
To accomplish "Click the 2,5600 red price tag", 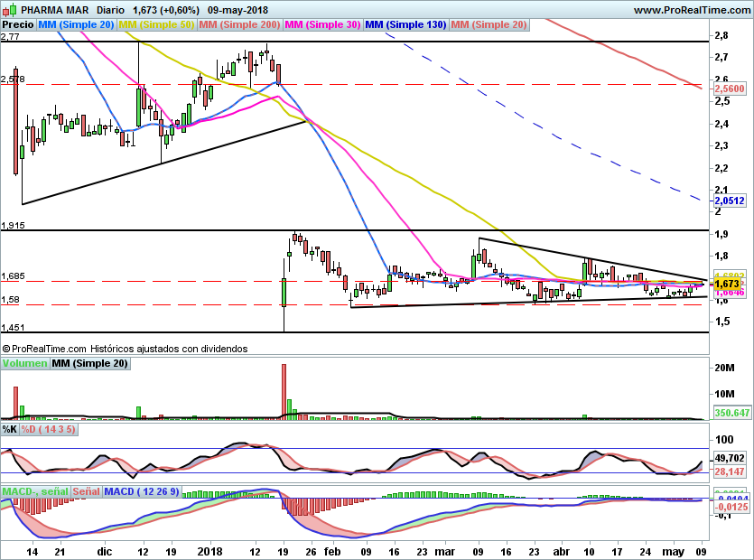I will pyautogui.click(x=730, y=89).
